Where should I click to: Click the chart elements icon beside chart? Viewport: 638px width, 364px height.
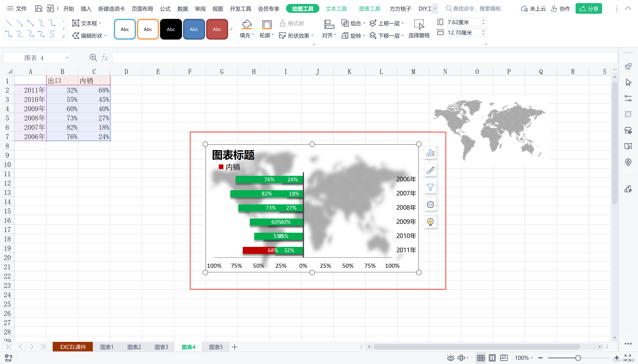430,153
